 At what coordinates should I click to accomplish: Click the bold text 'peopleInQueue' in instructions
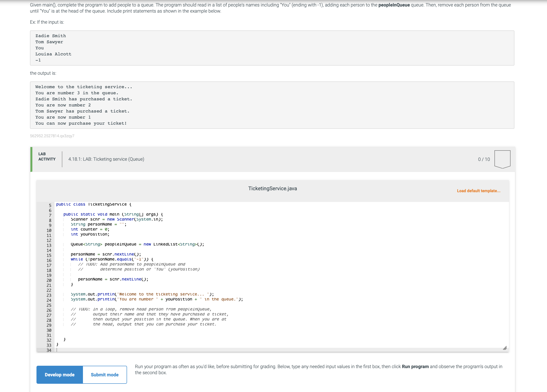click(394, 5)
